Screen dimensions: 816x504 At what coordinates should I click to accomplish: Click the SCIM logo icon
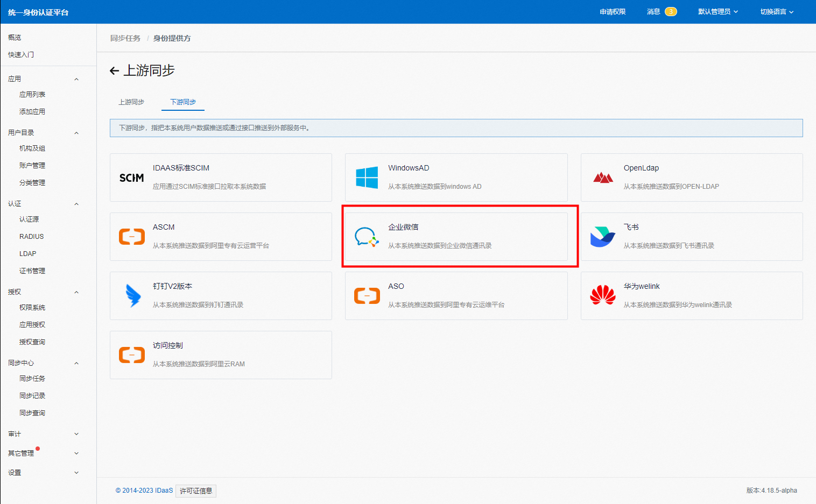click(131, 178)
